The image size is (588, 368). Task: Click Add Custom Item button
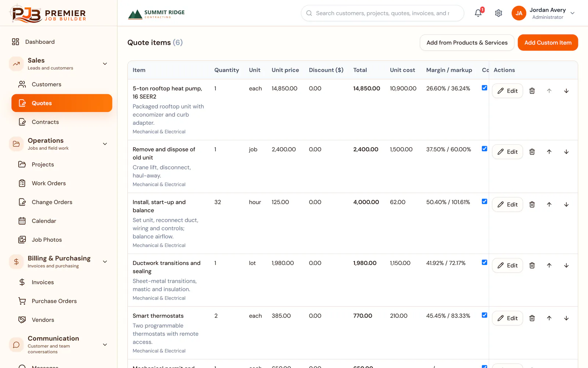point(548,43)
